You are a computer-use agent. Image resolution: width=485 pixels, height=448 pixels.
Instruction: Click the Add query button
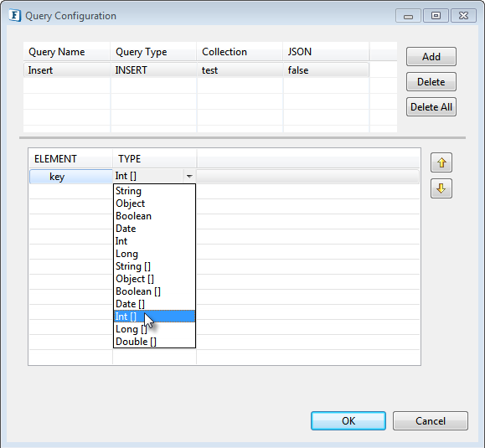tap(431, 57)
